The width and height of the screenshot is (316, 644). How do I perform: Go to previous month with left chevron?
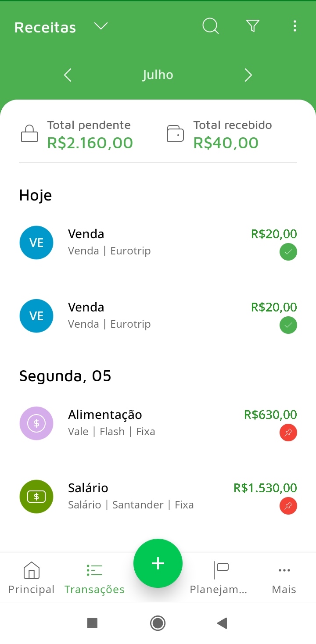pos(68,75)
